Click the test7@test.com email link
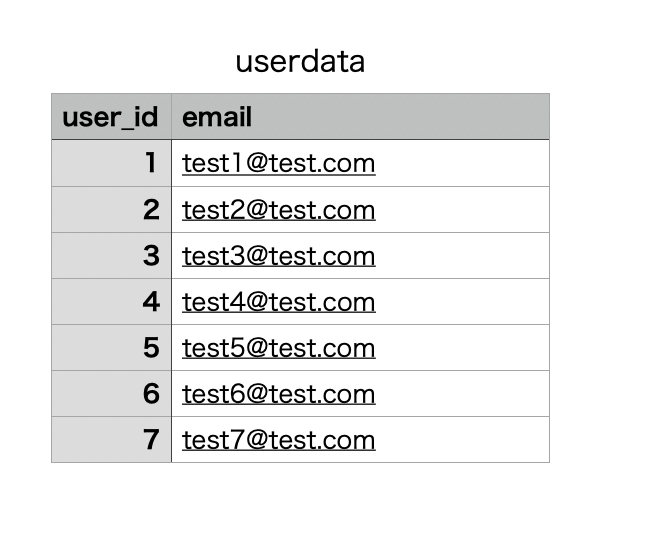The width and height of the screenshot is (656, 544). [278, 440]
